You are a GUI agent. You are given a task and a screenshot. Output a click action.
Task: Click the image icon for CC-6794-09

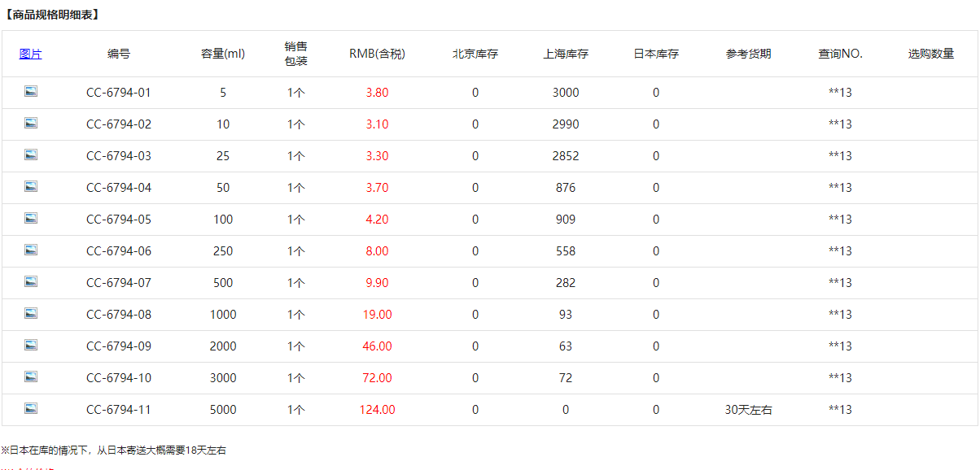(31, 346)
